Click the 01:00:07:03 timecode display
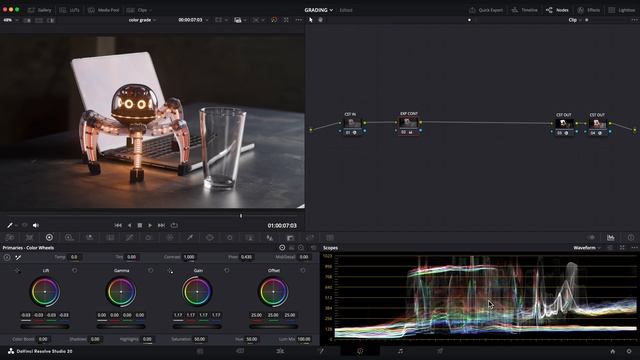 click(x=282, y=225)
